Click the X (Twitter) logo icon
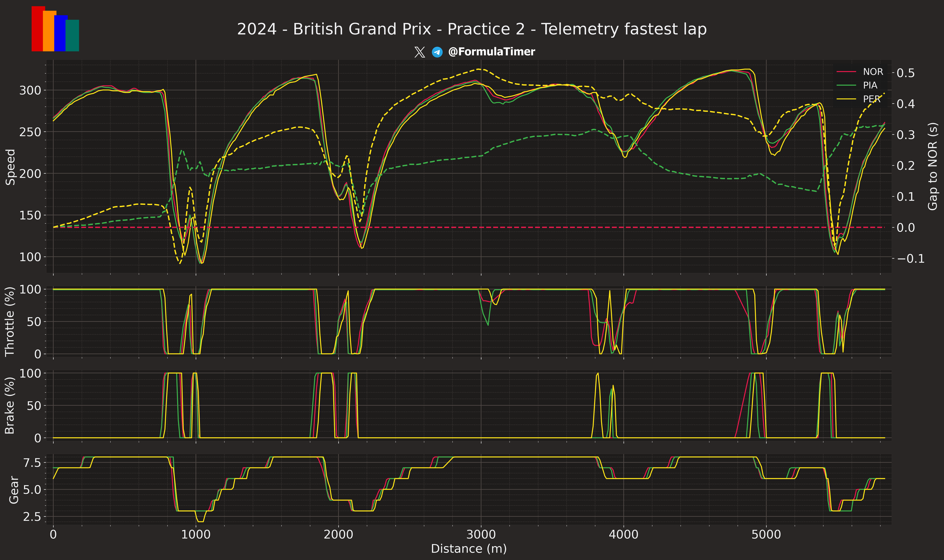Image resolution: width=944 pixels, height=560 pixels. [419, 52]
